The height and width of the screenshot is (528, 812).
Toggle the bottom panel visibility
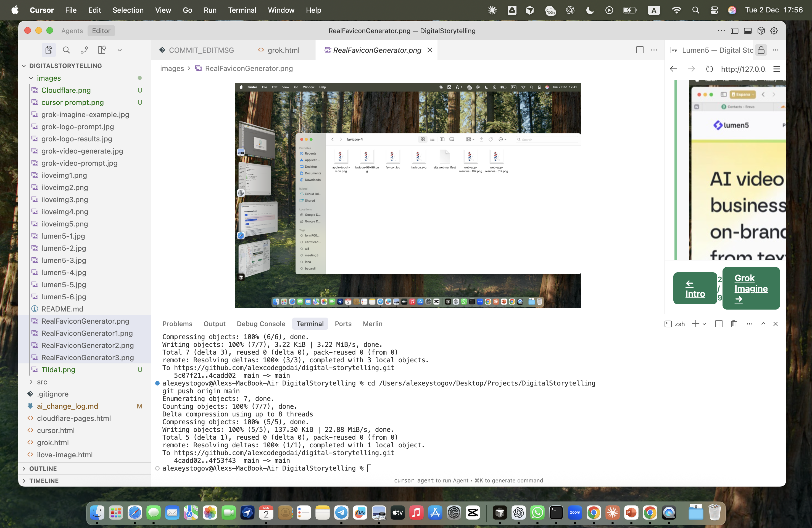click(x=748, y=30)
